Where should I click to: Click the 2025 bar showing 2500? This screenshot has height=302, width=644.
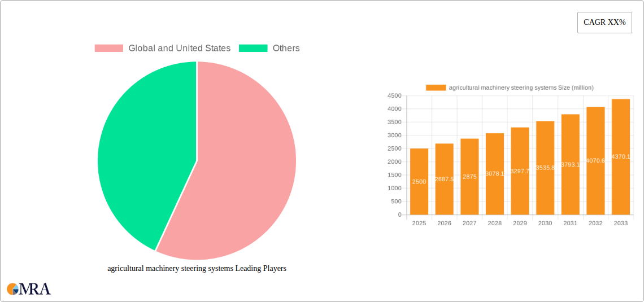click(419, 182)
